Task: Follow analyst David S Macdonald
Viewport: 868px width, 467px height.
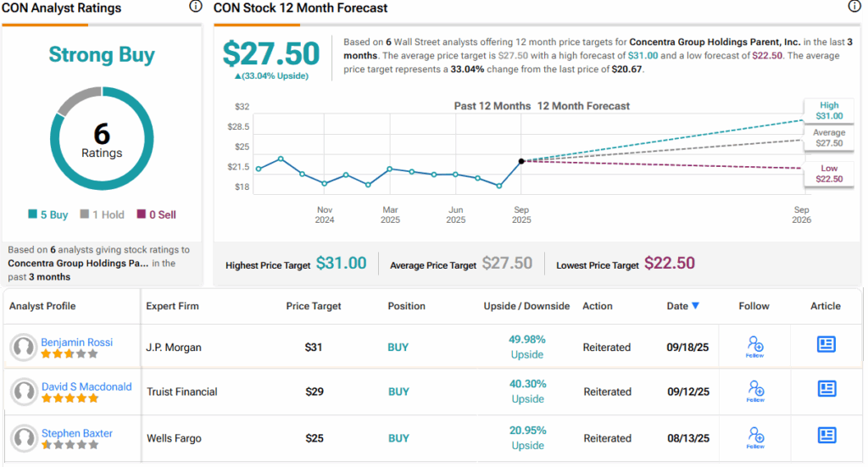Action: coord(754,392)
